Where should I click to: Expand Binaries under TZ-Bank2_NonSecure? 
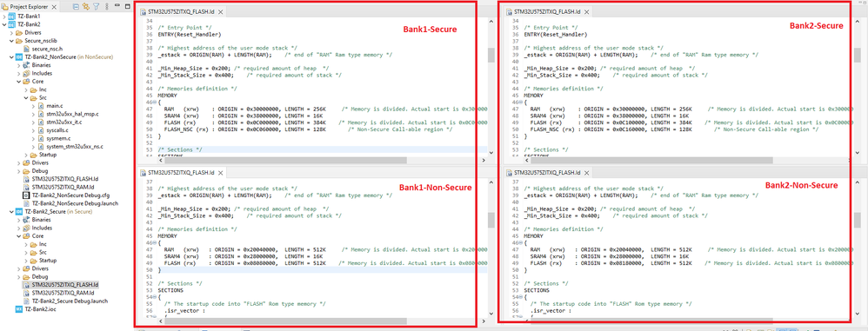18,65
